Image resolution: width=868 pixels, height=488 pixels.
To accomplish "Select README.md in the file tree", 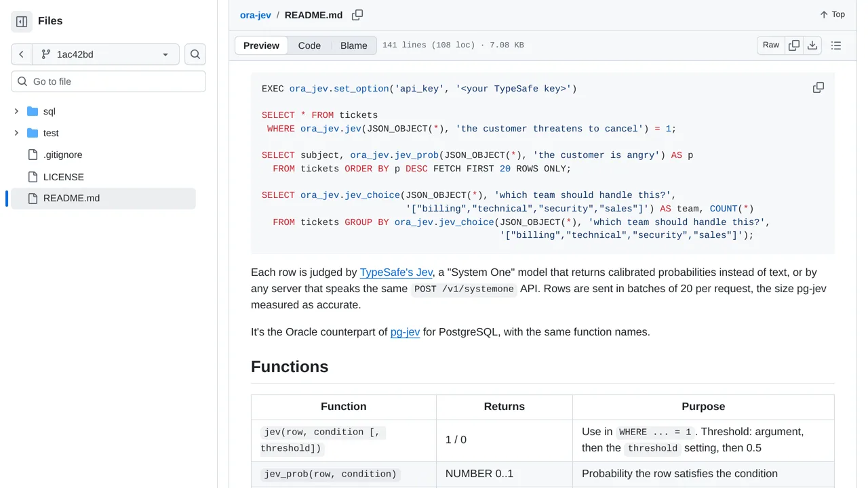I will 103,199.
